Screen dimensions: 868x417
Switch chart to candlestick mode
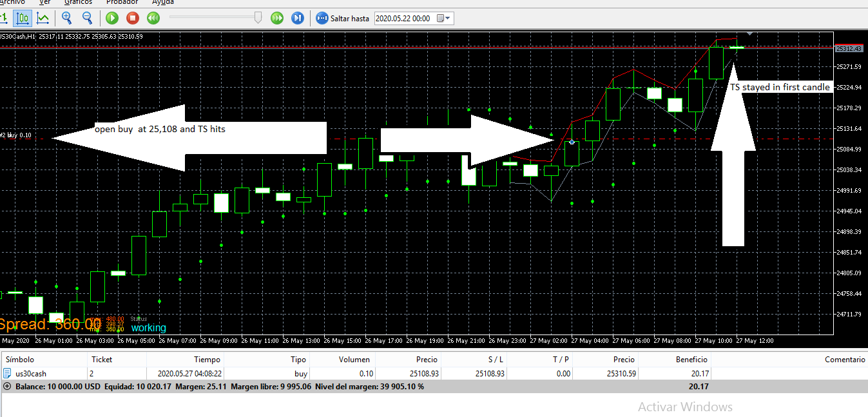pos(23,18)
